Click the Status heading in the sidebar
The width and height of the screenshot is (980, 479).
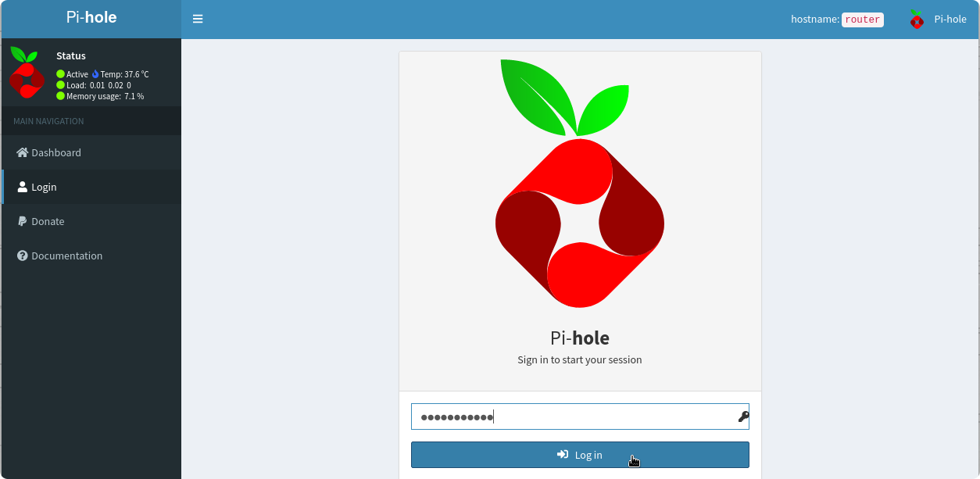[71, 56]
